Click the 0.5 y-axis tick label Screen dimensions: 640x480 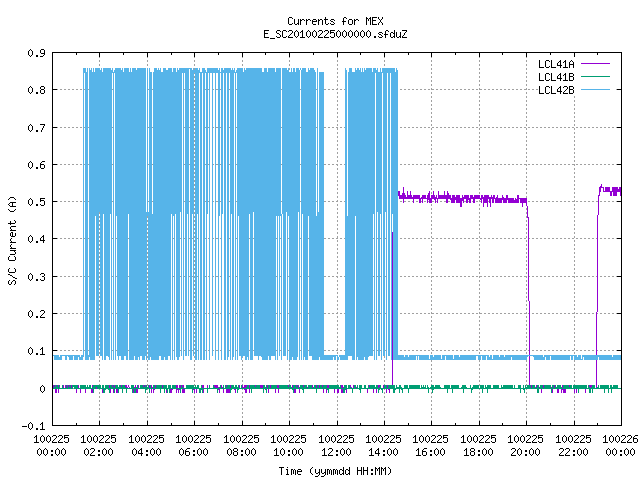[x=36, y=202]
